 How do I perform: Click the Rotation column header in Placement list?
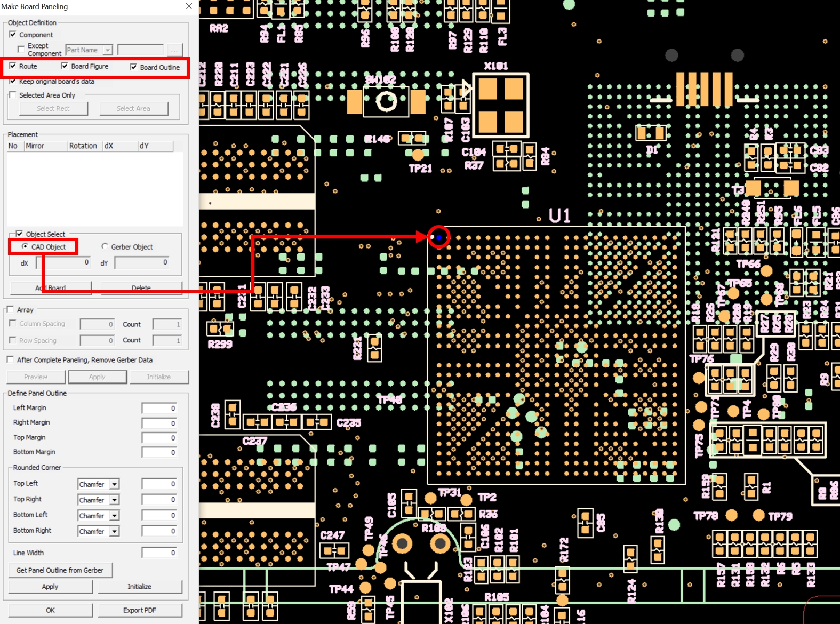[x=85, y=146]
